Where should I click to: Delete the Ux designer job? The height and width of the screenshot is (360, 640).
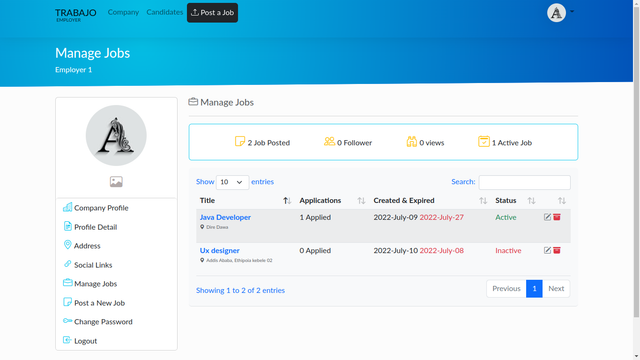pyautogui.click(x=557, y=250)
